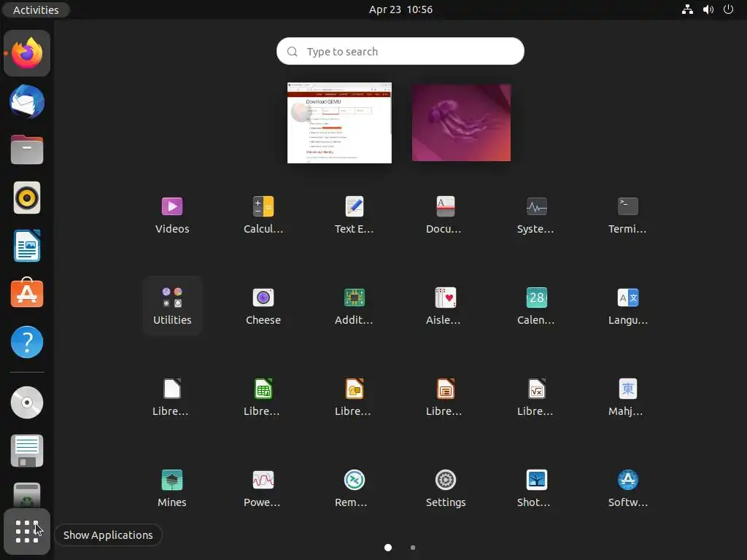The height and width of the screenshot is (560, 747).
Task: Open Ubuntu Software in the dock
Action: 27,293
